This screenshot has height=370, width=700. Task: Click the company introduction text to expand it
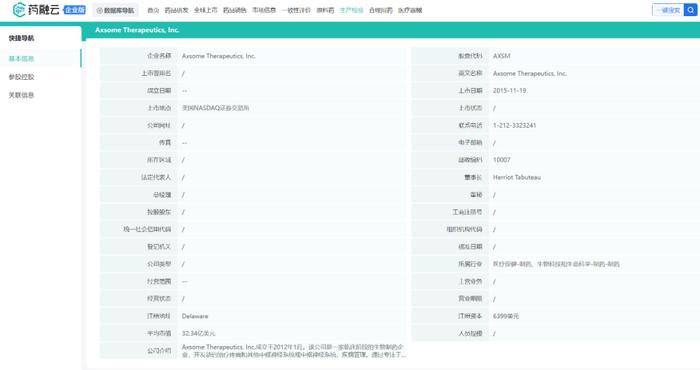point(294,351)
